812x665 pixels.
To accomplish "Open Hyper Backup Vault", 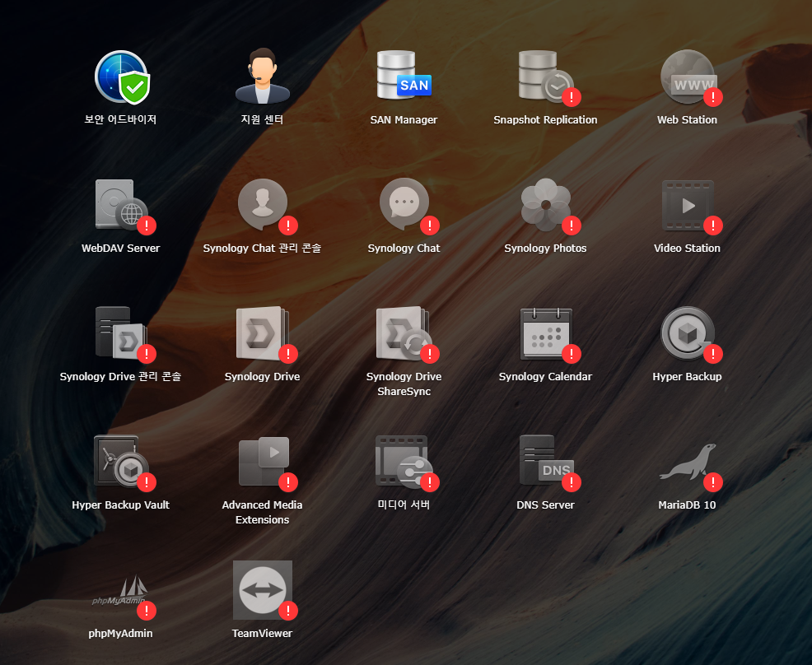I will [120, 463].
